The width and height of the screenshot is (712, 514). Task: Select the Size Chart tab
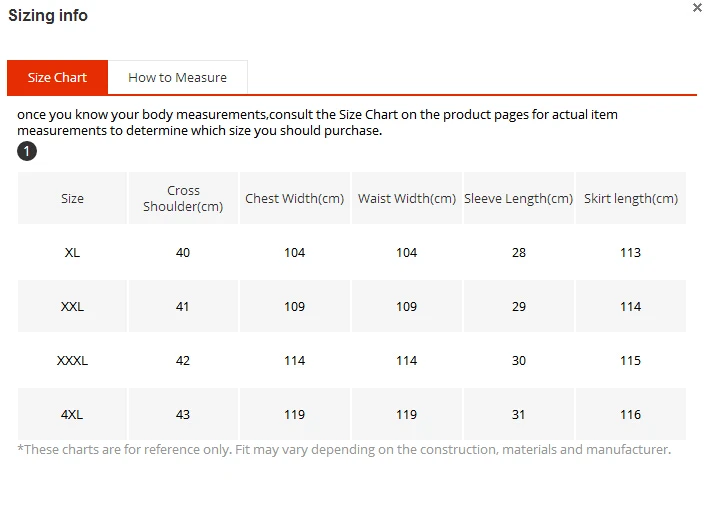(x=57, y=77)
